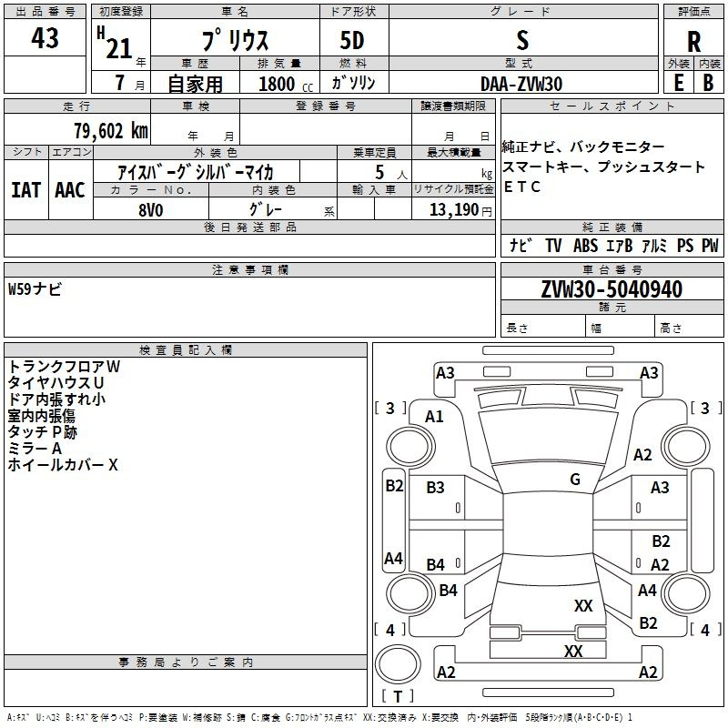Click the TV equipment label
Screen dimensions: 728x728
553,246
